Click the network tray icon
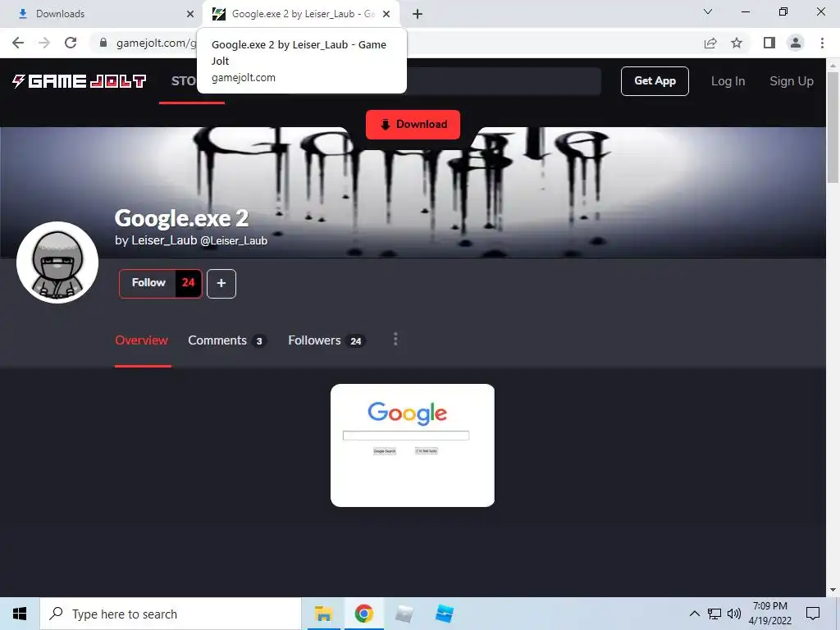 pos(714,614)
